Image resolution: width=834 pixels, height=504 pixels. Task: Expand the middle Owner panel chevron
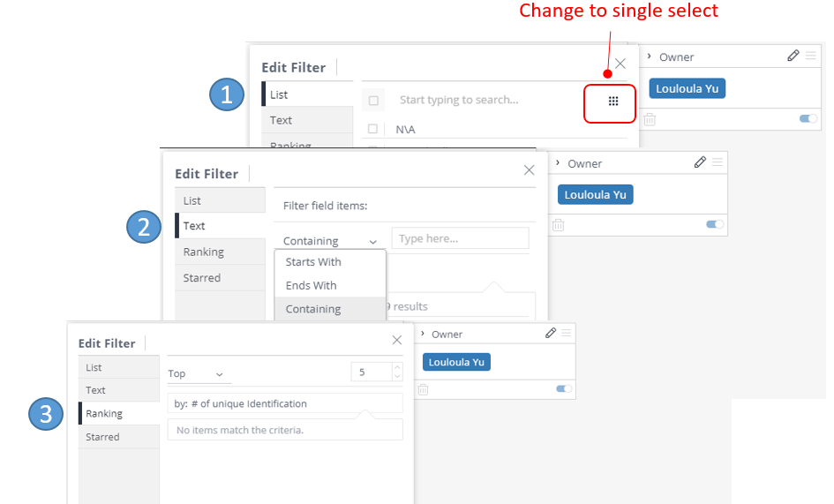[x=558, y=163]
